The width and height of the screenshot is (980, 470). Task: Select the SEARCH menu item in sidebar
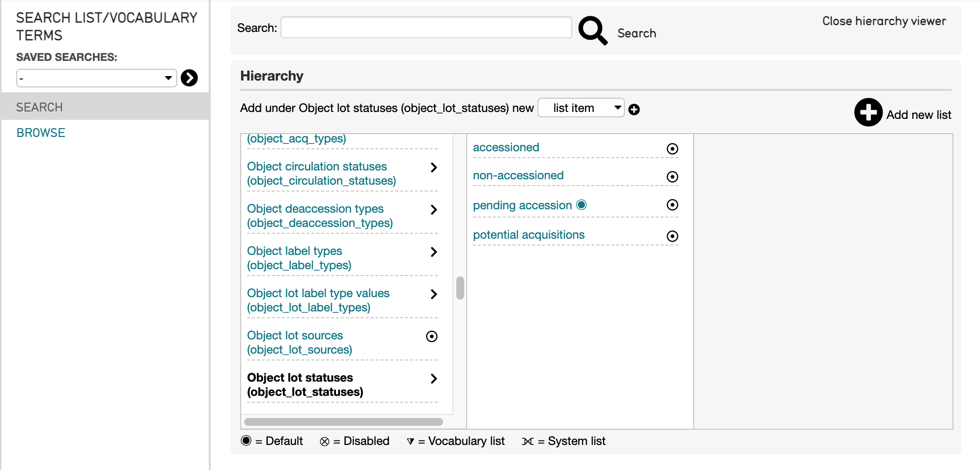tap(39, 107)
